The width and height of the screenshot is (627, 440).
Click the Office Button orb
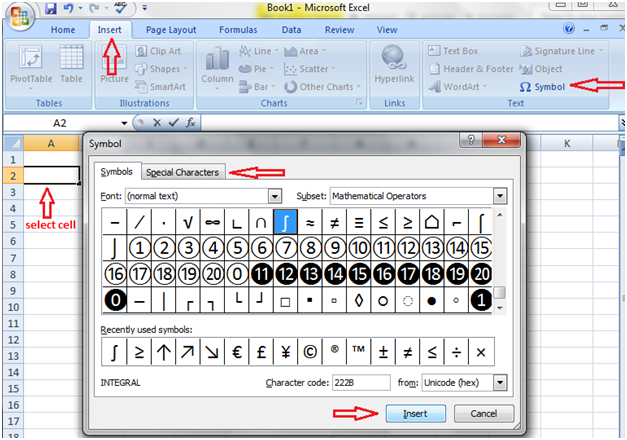[x=19, y=16]
